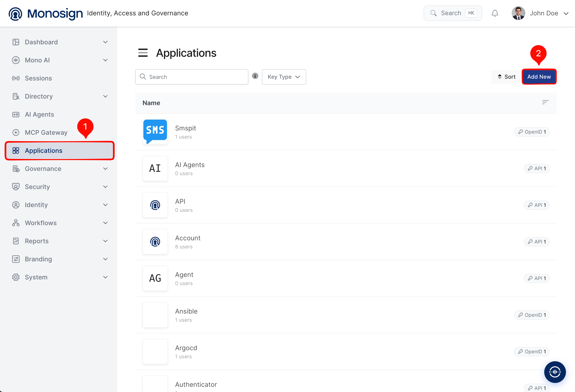575x392 pixels.
Task: Click the OpenID 1 badge for Ansible
Action: click(x=532, y=315)
